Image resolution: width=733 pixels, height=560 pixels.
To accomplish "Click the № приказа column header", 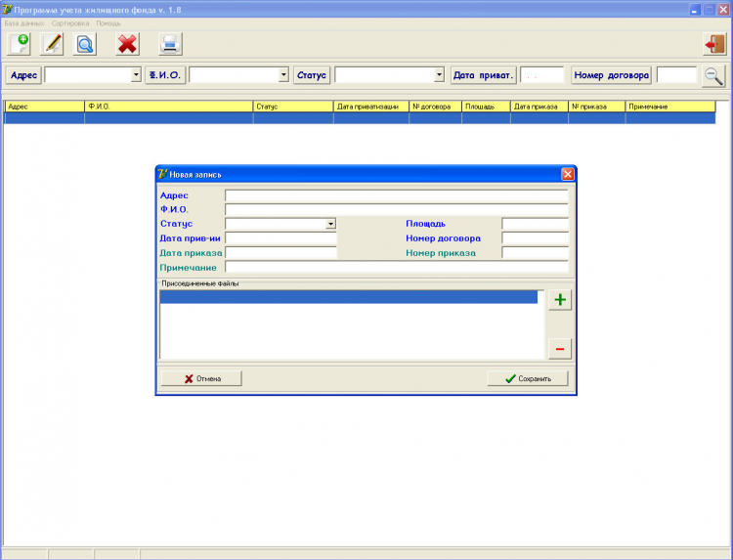I will pyautogui.click(x=597, y=107).
